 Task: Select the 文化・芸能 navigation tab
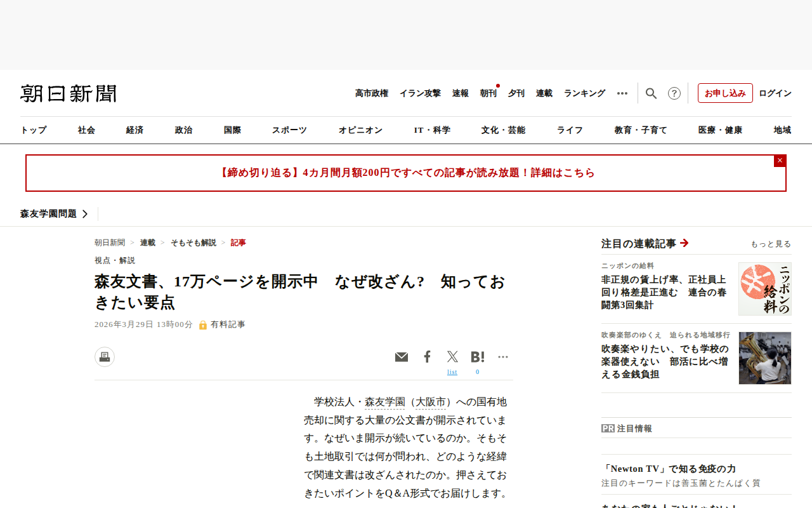(x=503, y=130)
